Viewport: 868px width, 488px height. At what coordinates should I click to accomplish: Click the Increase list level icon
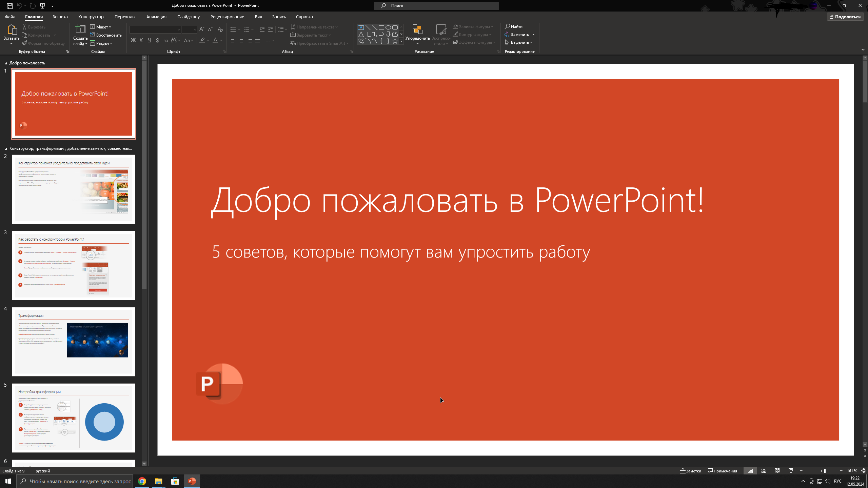coord(270,30)
